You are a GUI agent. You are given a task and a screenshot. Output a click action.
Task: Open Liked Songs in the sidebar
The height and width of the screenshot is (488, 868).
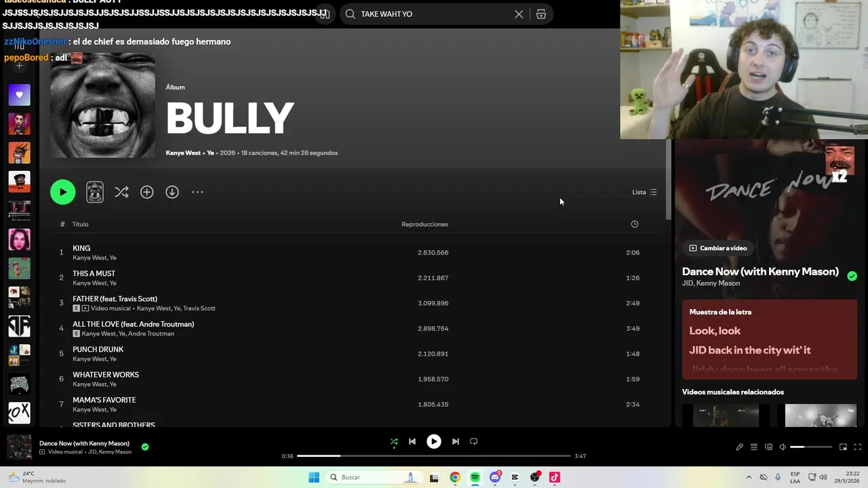[19, 95]
